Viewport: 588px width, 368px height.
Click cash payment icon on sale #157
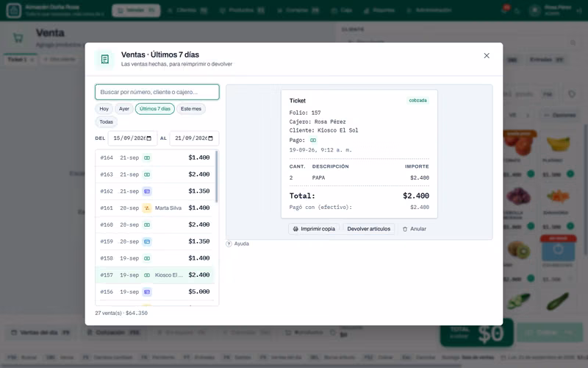[147, 275]
